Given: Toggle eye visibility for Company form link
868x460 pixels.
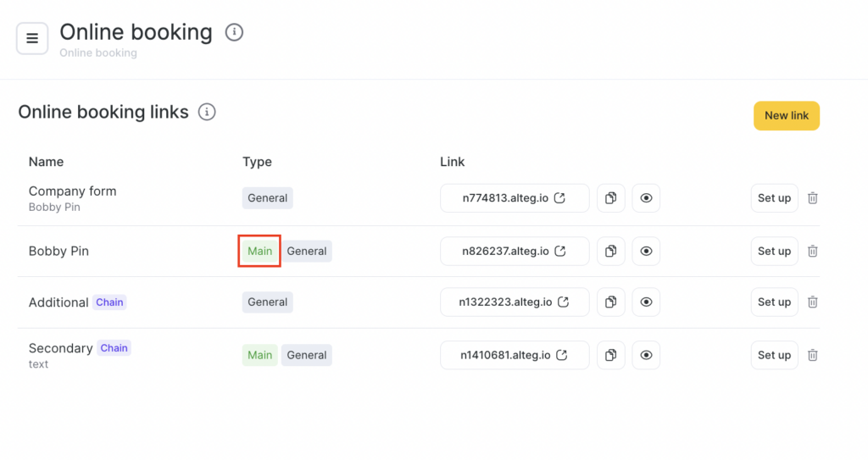Looking at the screenshot, I should pos(646,198).
